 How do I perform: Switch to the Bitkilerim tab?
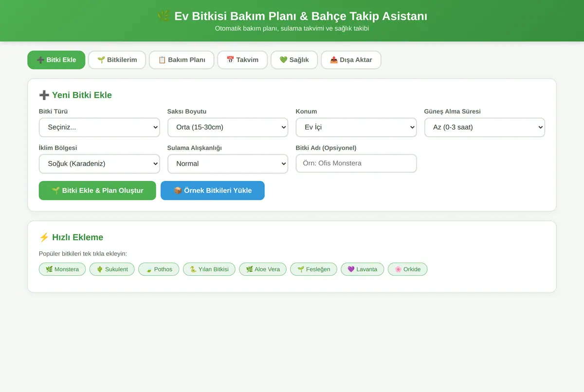pos(117,60)
